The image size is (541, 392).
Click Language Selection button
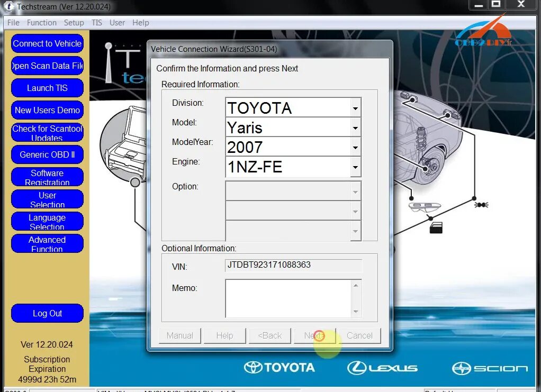(47, 221)
